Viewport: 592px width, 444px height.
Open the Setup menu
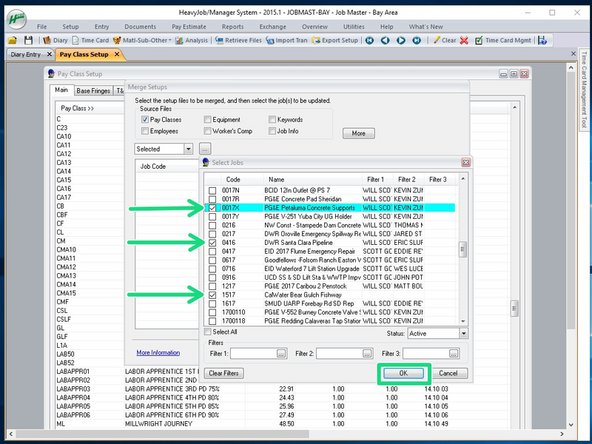pyautogui.click(x=71, y=27)
